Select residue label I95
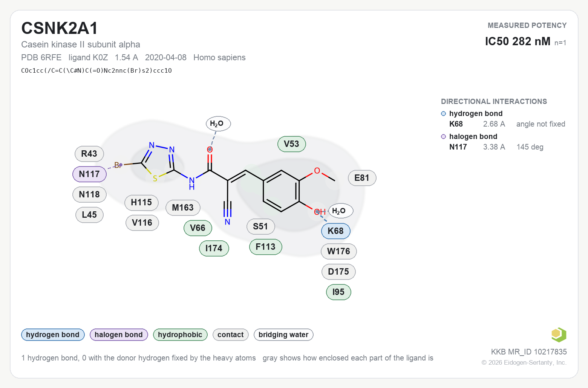The height and width of the screenshot is (388, 588). click(x=338, y=292)
